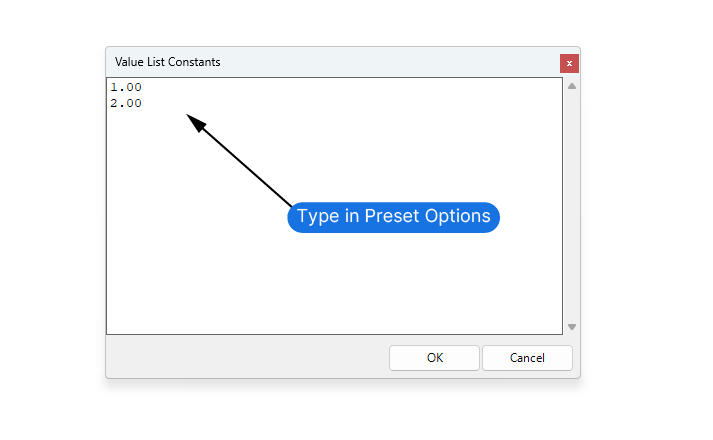Click the scrollbar down arrow
Viewport: 713px width, 440px height.
[x=572, y=327]
